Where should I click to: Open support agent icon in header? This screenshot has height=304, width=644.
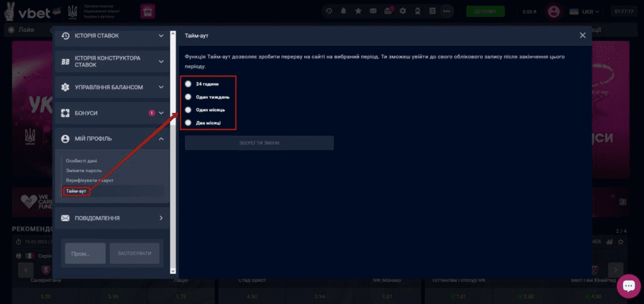418,11
